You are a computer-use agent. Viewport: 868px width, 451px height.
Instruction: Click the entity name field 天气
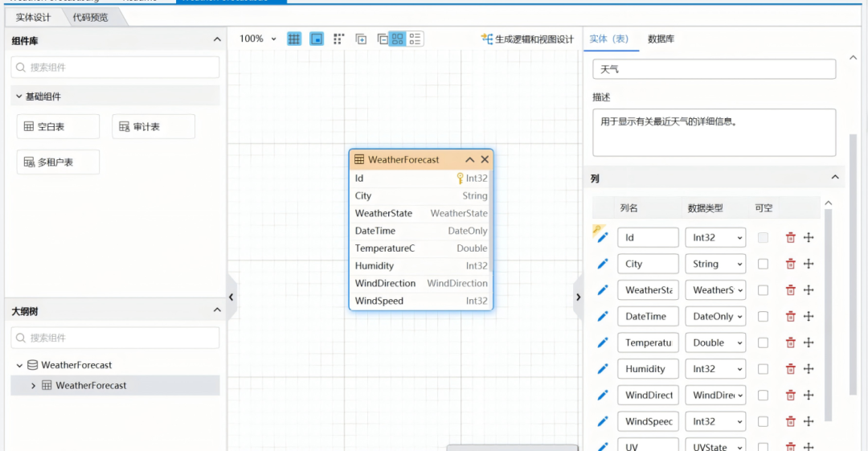click(x=714, y=69)
